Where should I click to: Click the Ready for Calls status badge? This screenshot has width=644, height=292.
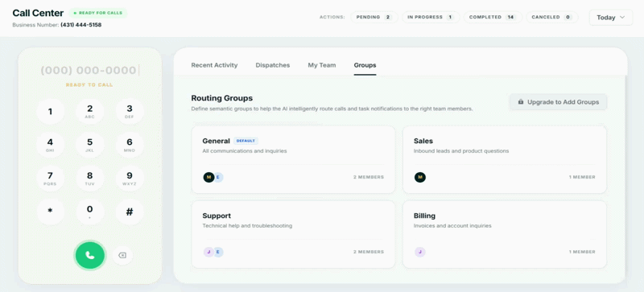point(97,13)
